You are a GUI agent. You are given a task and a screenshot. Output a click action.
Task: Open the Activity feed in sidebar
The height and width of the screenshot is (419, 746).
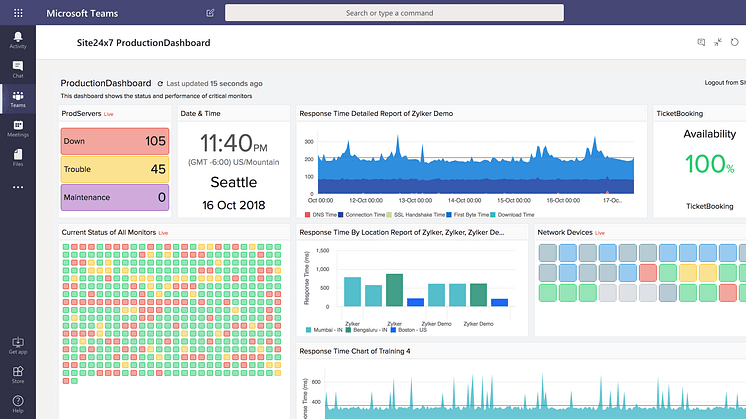pos(18,39)
